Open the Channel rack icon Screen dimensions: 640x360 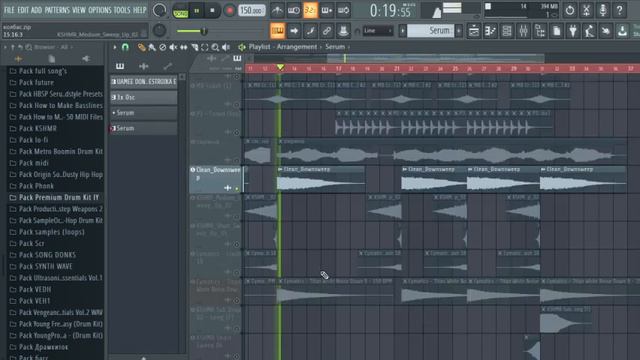[507, 31]
